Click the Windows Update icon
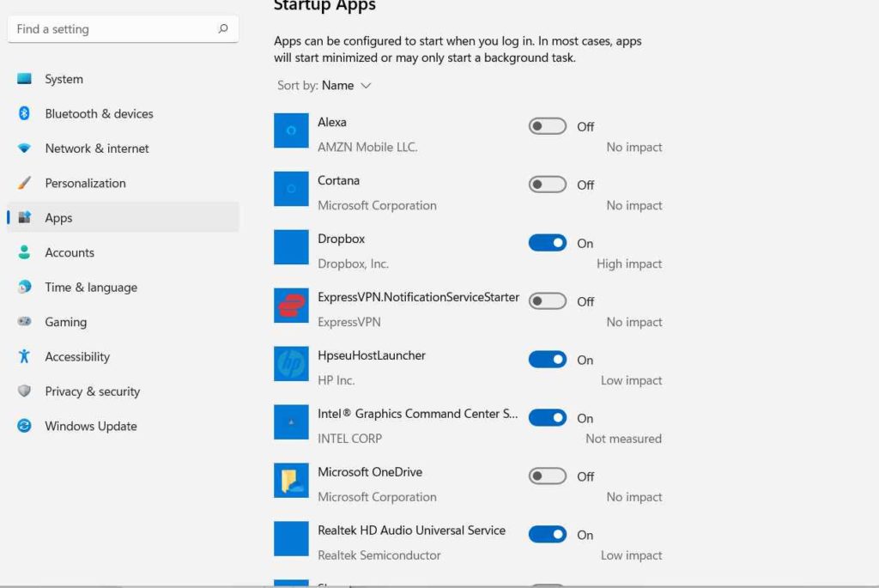This screenshot has height=588, width=879. [x=24, y=426]
